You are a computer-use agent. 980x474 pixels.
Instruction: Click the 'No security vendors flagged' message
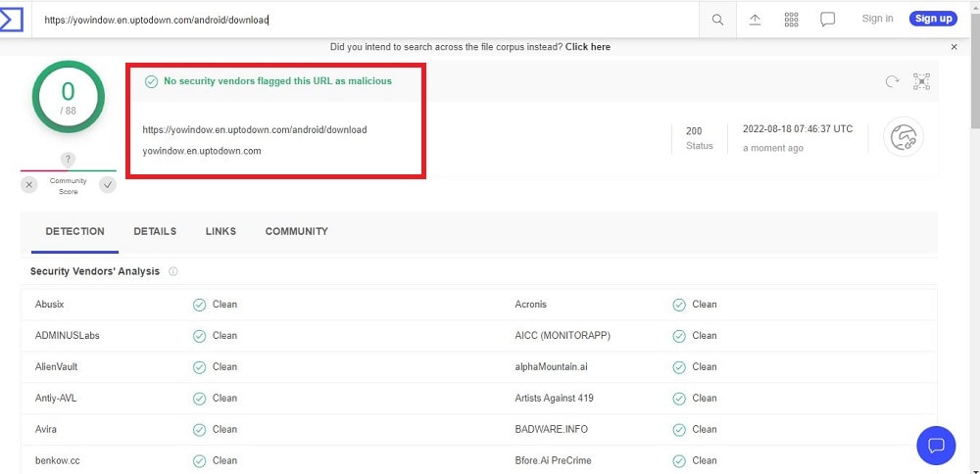[x=277, y=81]
